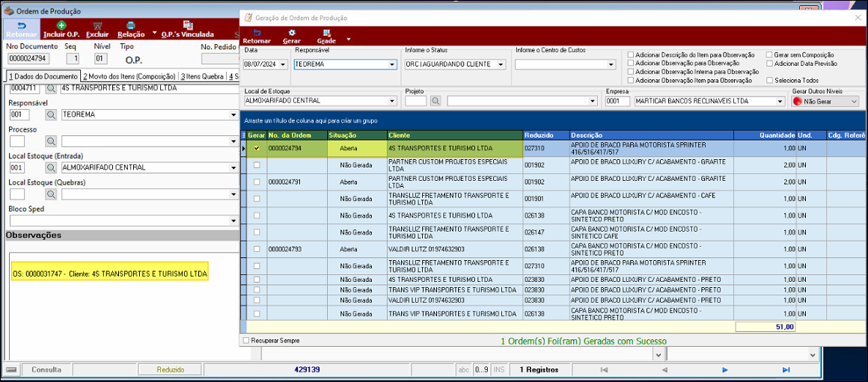Viewport: 868px width, 382px height.
Task: Click the Projeto search magnifier icon
Action: tap(435, 101)
